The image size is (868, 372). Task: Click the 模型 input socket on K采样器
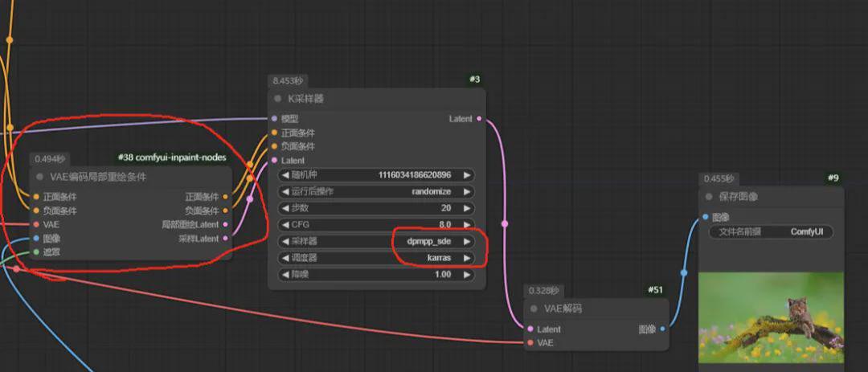[x=275, y=118]
